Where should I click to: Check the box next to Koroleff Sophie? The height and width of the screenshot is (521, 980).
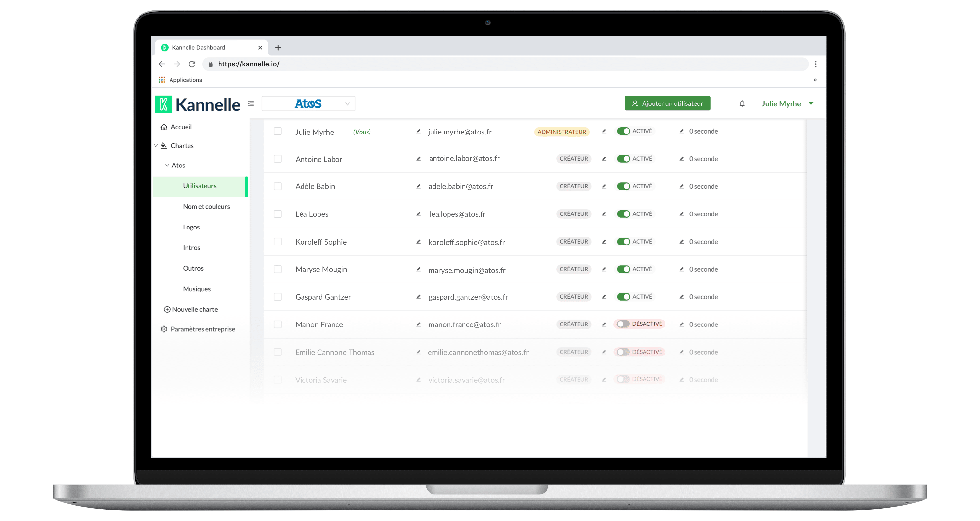[x=278, y=242]
